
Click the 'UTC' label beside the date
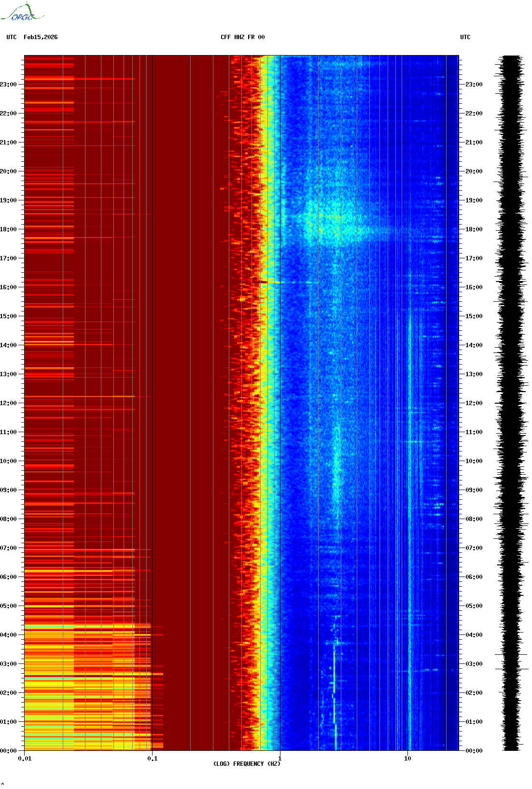(12, 37)
